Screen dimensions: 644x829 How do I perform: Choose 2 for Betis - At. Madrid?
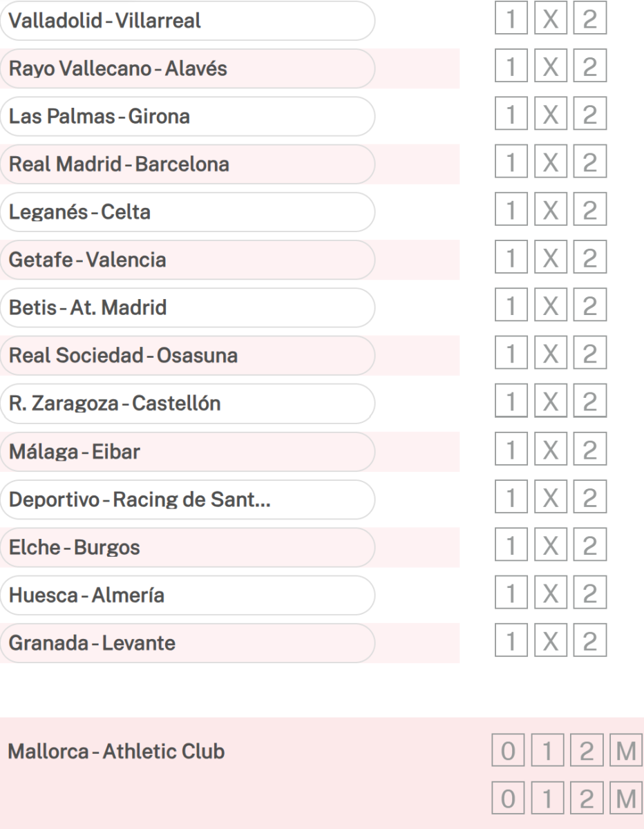pyautogui.click(x=590, y=308)
